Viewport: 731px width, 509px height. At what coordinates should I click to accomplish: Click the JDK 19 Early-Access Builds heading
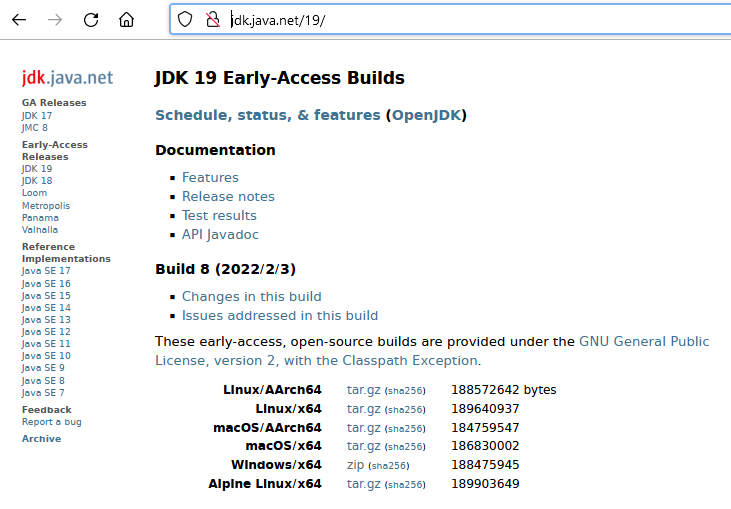(x=280, y=78)
